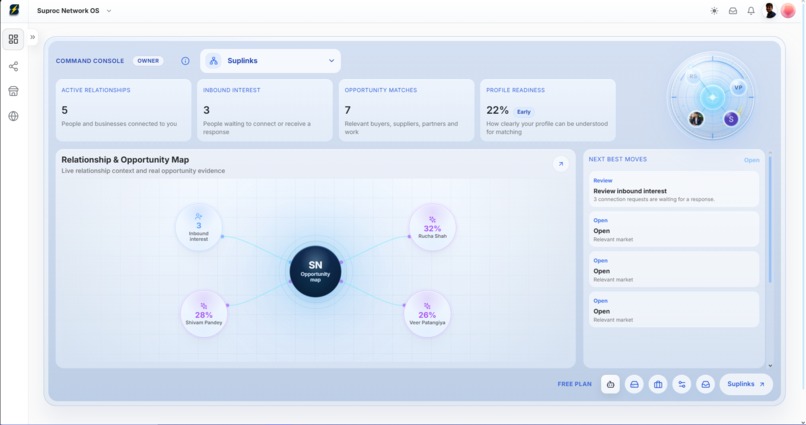Select the Shivam Pandey 28% node
Screen dimensions: 806x425
(204, 314)
